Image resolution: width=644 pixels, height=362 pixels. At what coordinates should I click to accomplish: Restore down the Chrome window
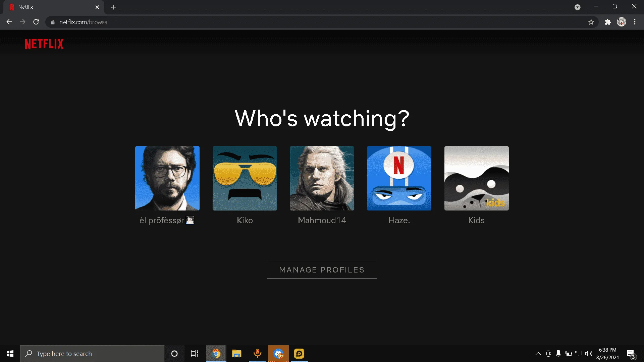615,6
